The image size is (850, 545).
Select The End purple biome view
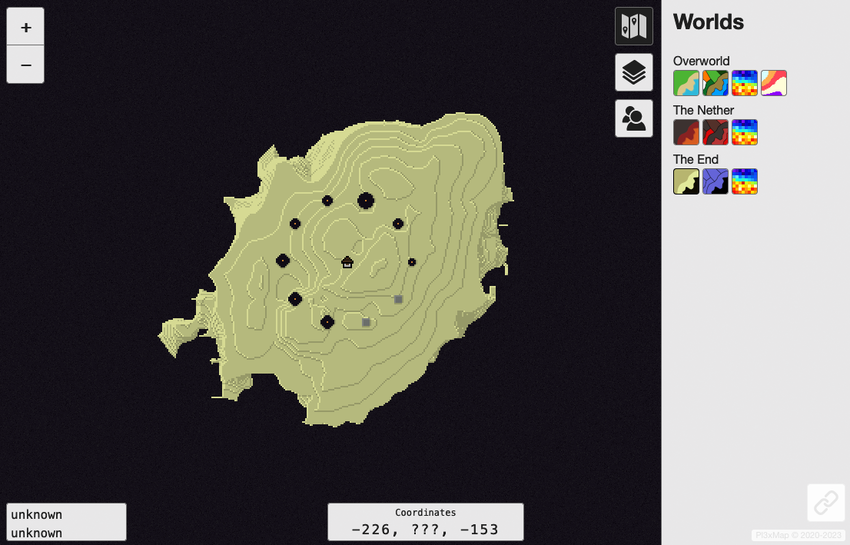pos(715,181)
